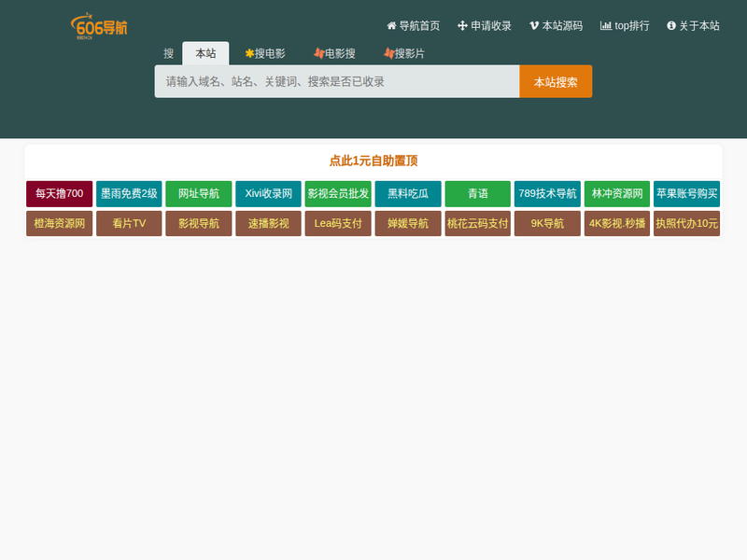Click 点此1元自助置顶 promotion link
Viewport: 747px width, 560px height.
373,161
